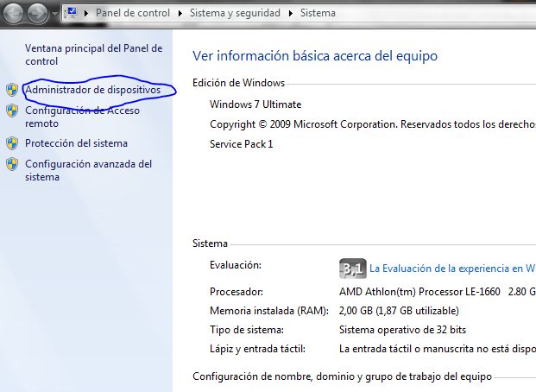Viewport: 536px width, 392px height.
Task: Click the Forward navigation arrow button
Action: [x=38, y=13]
